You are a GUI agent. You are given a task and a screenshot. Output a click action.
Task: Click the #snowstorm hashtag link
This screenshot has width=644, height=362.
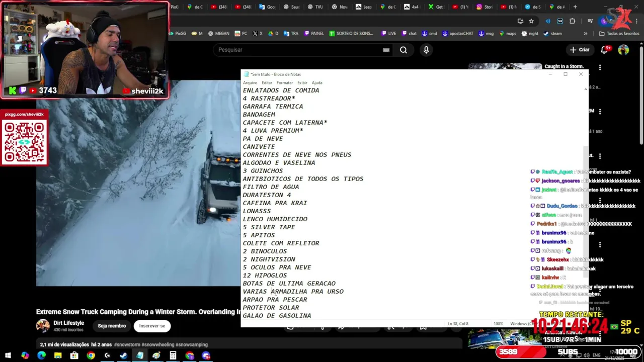coord(127,344)
